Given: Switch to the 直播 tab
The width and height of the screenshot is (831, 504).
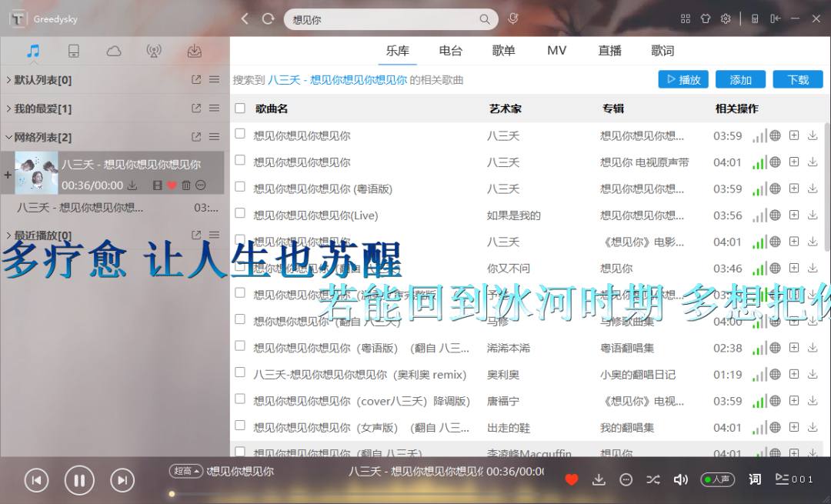Looking at the screenshot, I should point(609,51).
